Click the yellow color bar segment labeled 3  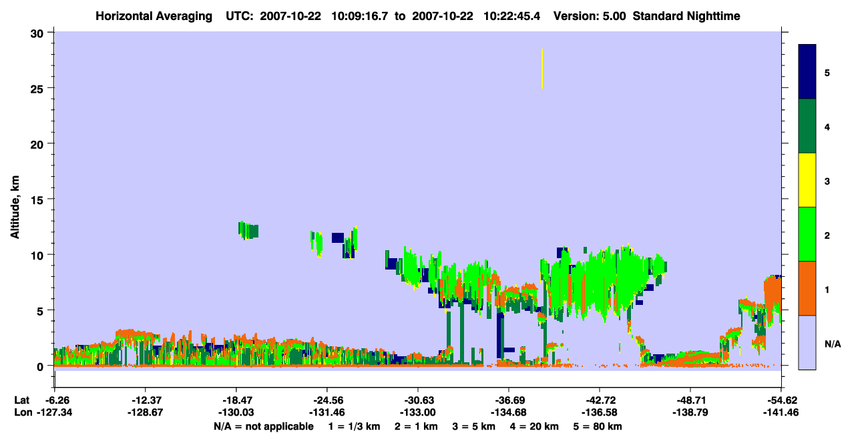pos(807,180)
